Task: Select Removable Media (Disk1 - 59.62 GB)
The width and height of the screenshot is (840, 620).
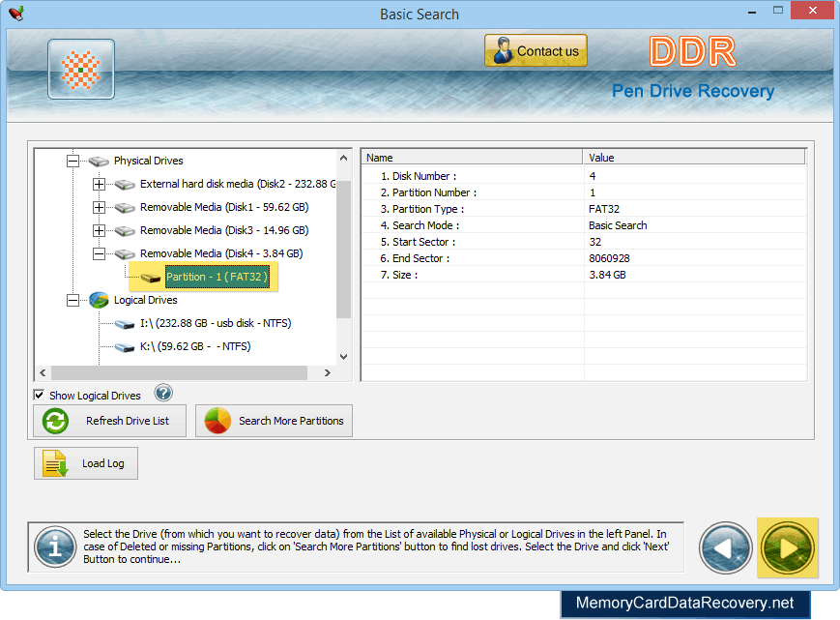Action: point(224,207)
